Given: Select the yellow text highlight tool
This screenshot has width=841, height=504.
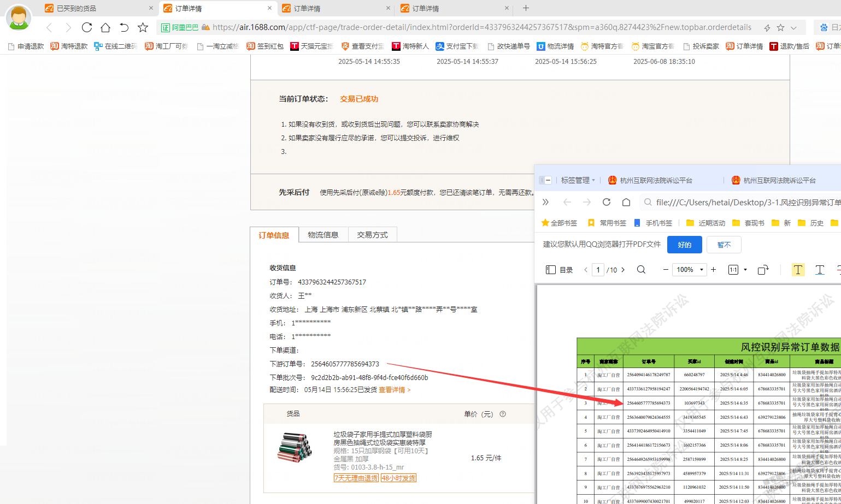Looking at the screenshot, I should coord(798,270).
